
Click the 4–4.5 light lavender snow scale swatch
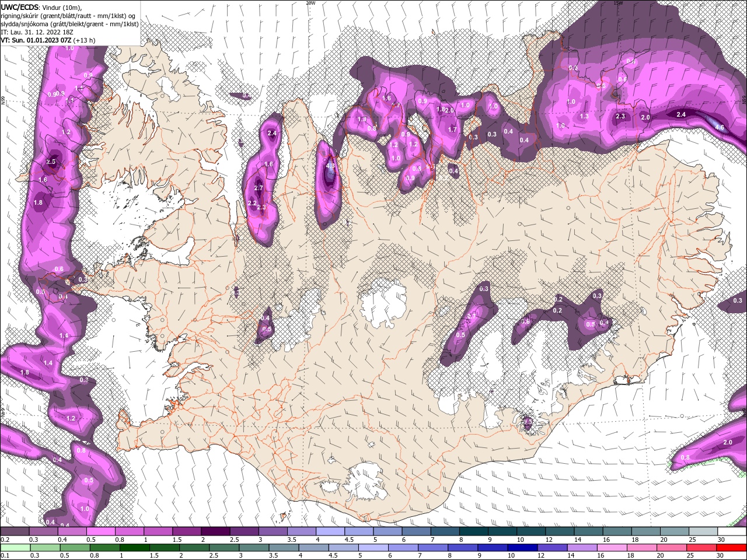point(330,531)
